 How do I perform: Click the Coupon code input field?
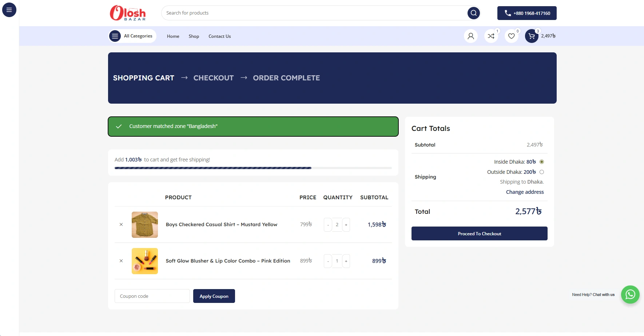point(152,296)
